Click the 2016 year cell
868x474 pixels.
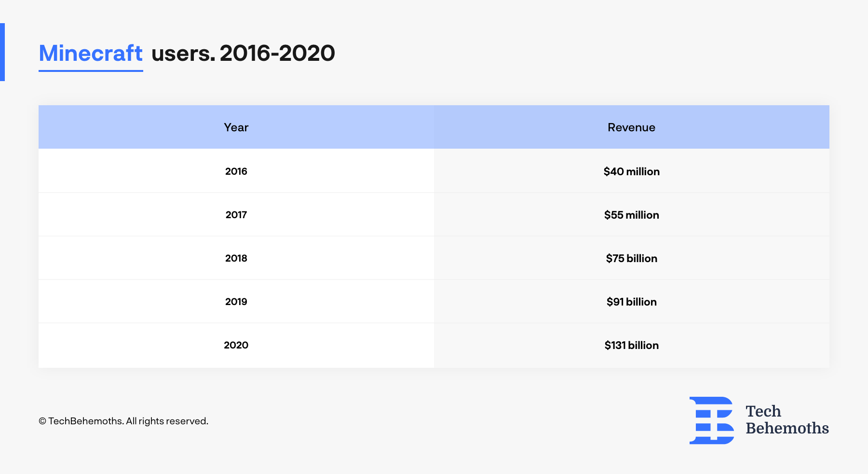pos(236,171)
